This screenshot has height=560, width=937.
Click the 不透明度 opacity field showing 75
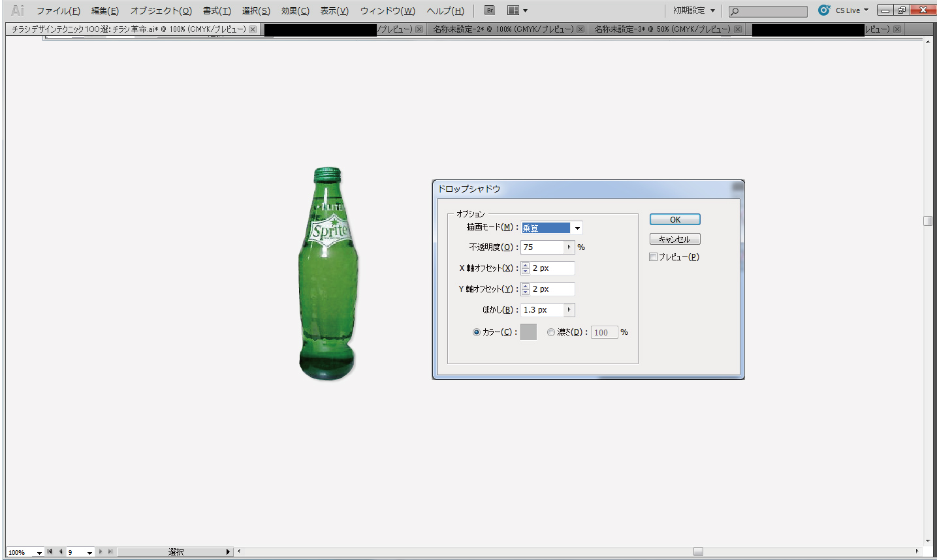tap(542, 247)
